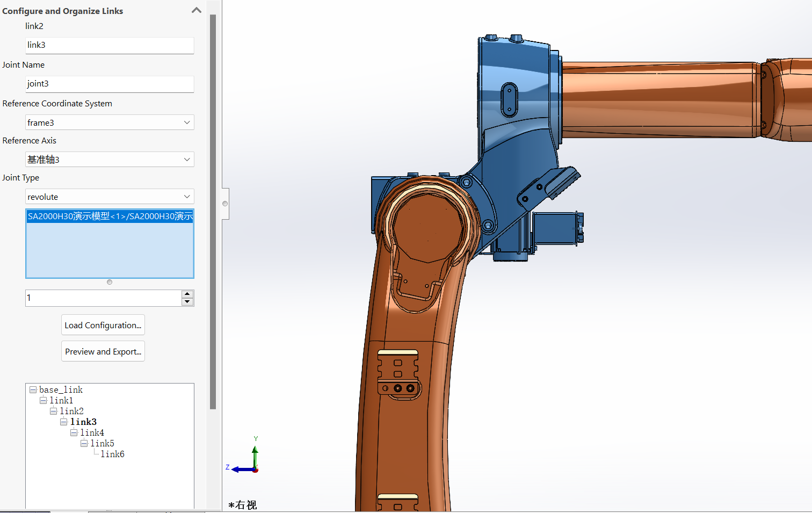Click the resize handle below the component list
This screenshot has height=513, width=812.
[110, 282]
